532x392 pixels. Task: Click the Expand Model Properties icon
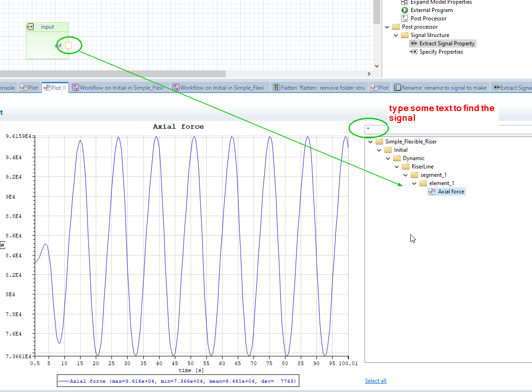coord(404,2)
